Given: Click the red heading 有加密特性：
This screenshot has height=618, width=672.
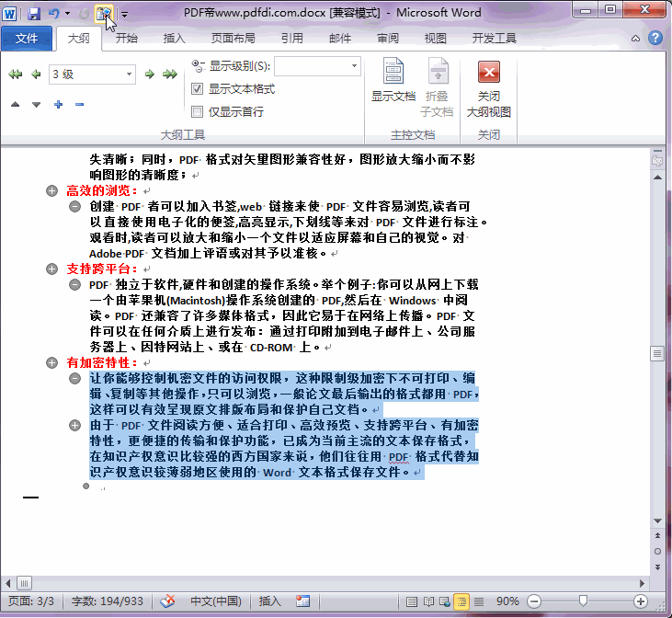Looking at the screenshot, I should 102,363.
